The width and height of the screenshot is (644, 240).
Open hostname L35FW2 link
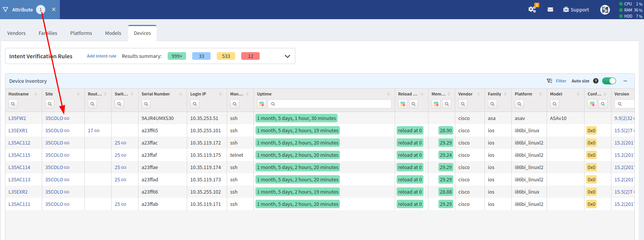(17, 118)
